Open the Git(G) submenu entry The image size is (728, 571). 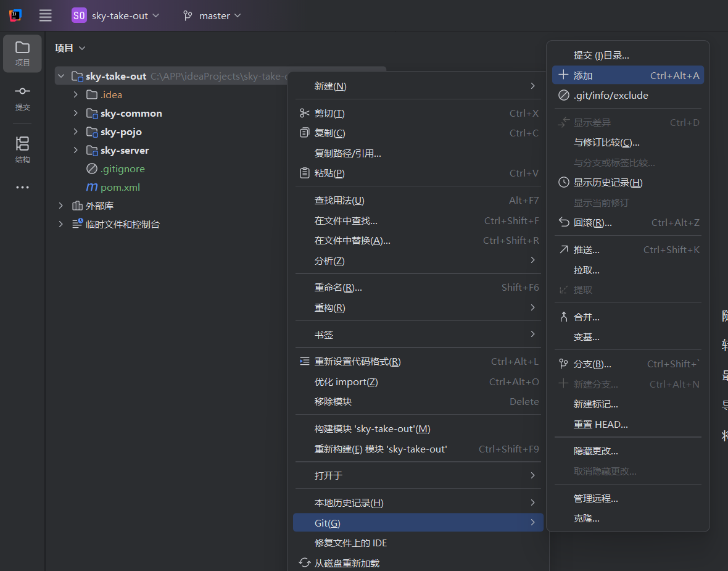(x=418, y=523)
